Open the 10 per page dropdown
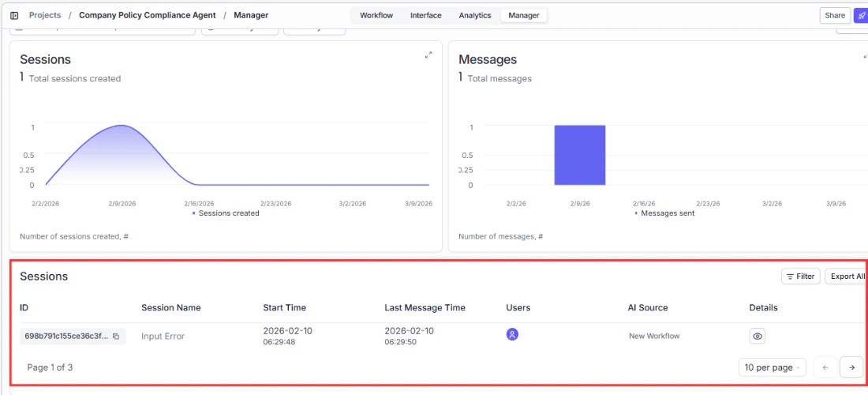Screen dimensions: 868x395 click(773, 367)
